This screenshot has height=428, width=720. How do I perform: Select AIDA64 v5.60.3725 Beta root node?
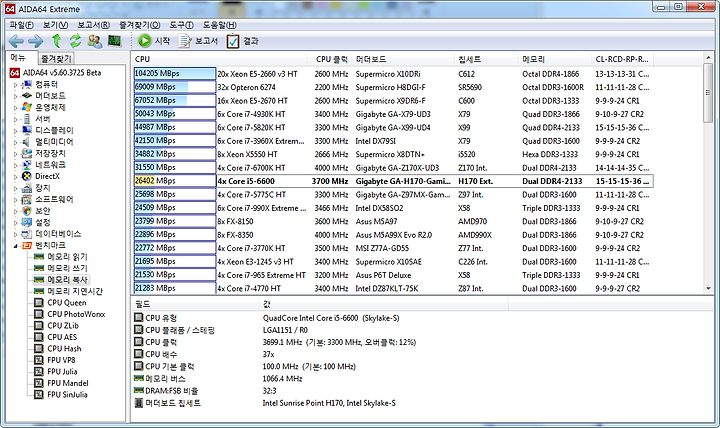click(56, 73)
